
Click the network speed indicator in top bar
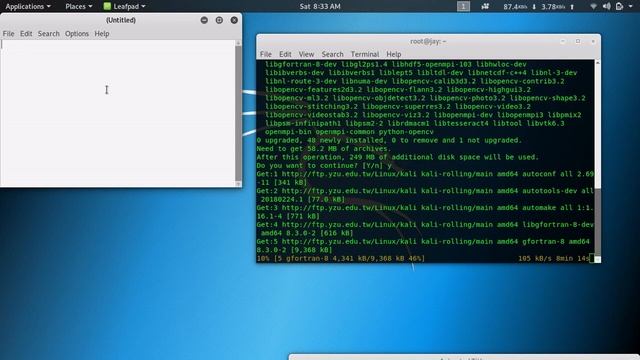click(x=539, y=7)
